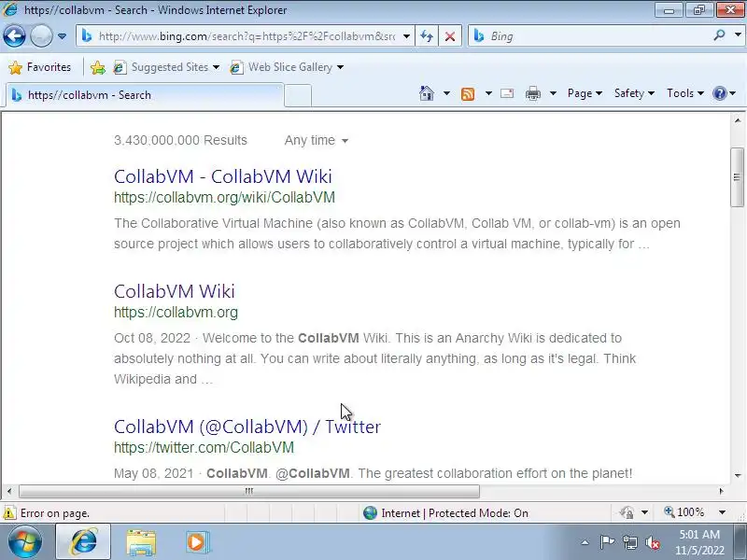Image resolution: width=747 pixels, height=560 pixels.
Task: Click the https://collabvm.org/wiki/CollabVM URL
Action: 224,198
